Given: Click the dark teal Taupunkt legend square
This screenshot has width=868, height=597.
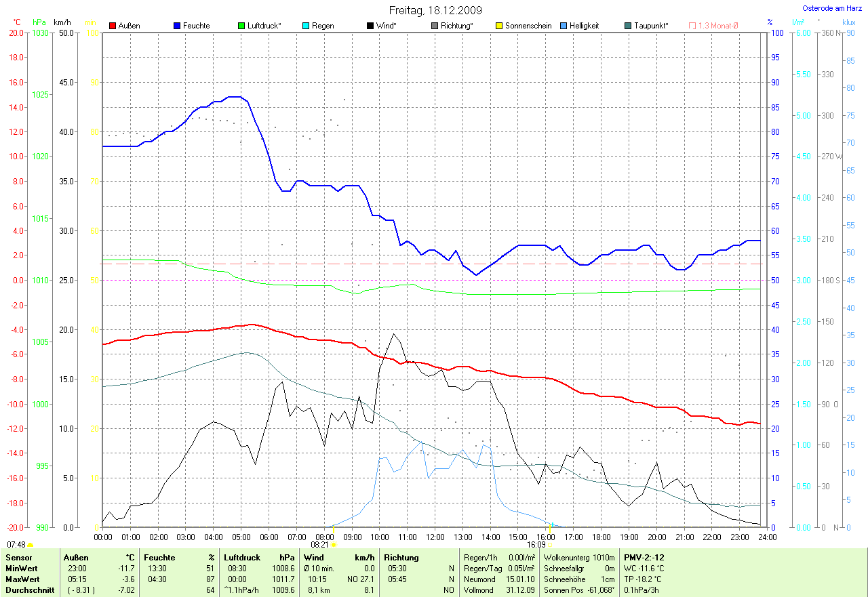Looking at the screenshot, I should point(628,26).
